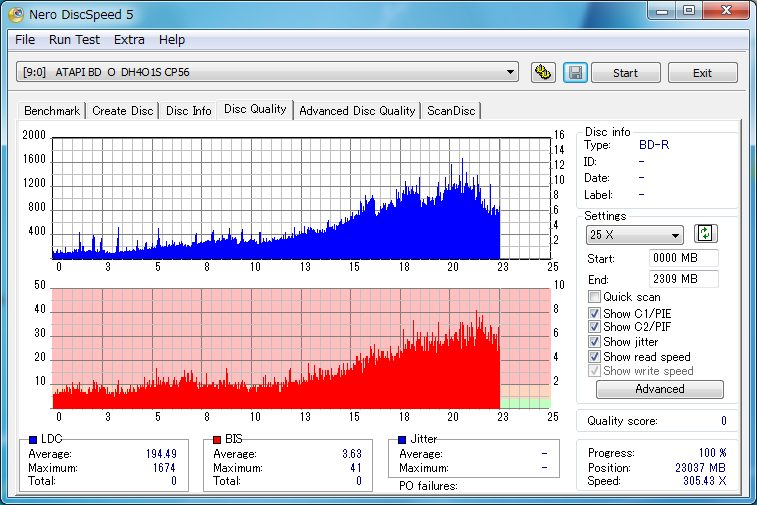
Task: Open the Help menu
Action: click(172, 40)
